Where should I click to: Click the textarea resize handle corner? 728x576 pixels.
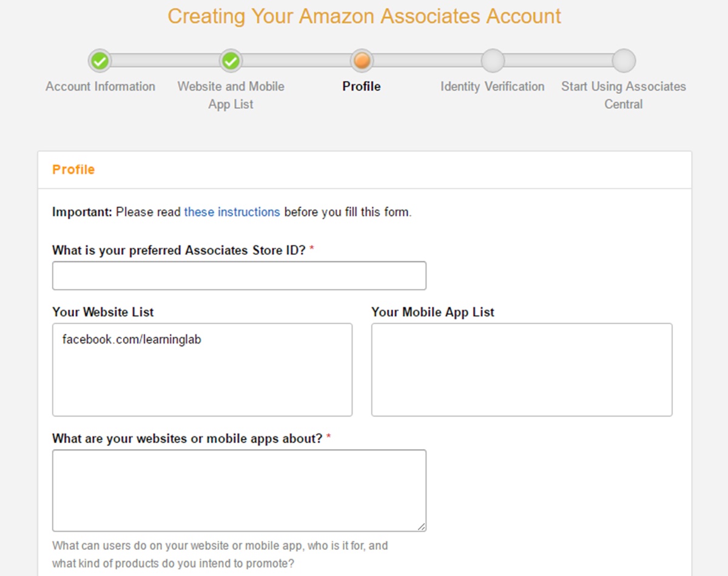[421, 526]
